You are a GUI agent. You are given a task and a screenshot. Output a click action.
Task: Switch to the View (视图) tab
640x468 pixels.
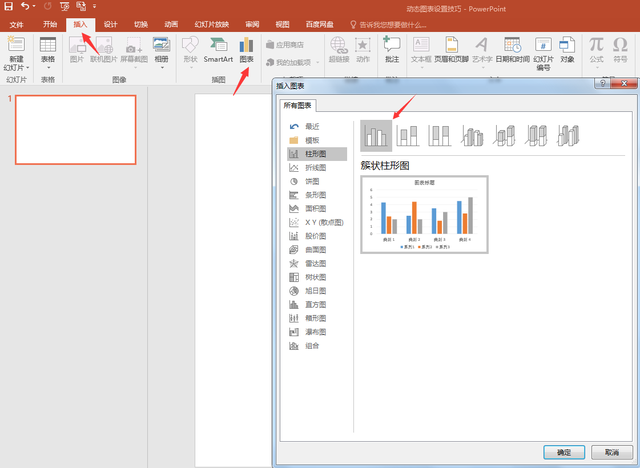tap(282, 24)
